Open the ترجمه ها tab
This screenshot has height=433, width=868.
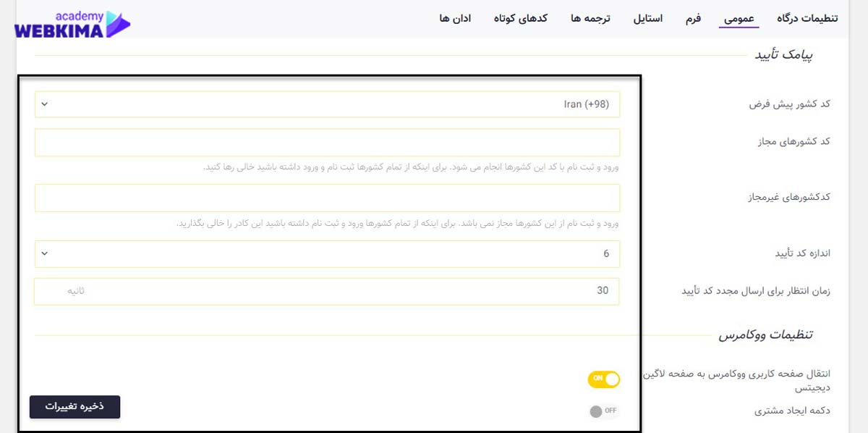click(590, 18)
